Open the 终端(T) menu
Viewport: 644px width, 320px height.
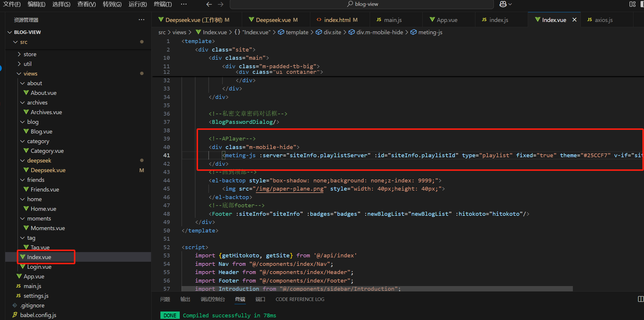(163, 4)
